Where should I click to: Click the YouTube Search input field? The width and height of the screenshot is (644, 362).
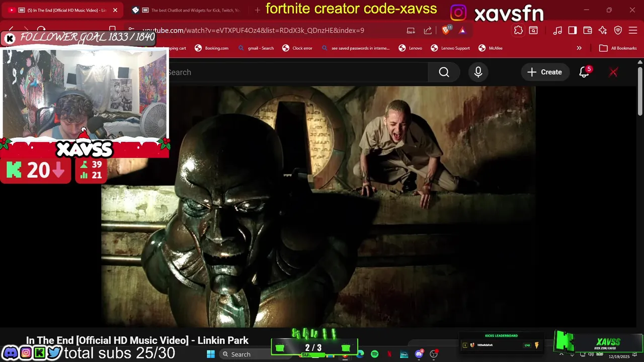pos(298,72)
